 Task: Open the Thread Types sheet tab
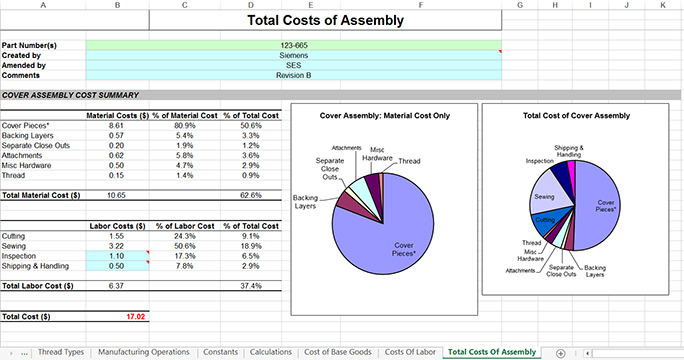[61, 352]
